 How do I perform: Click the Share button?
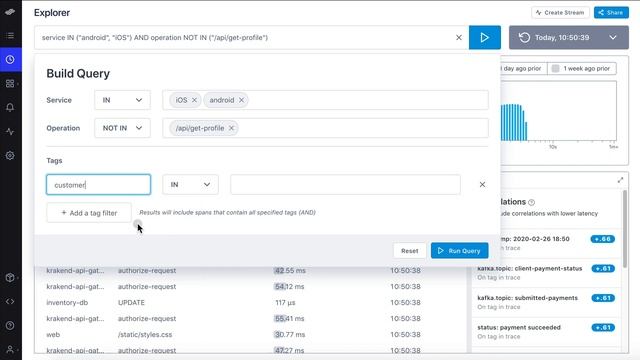click(611, 13)
